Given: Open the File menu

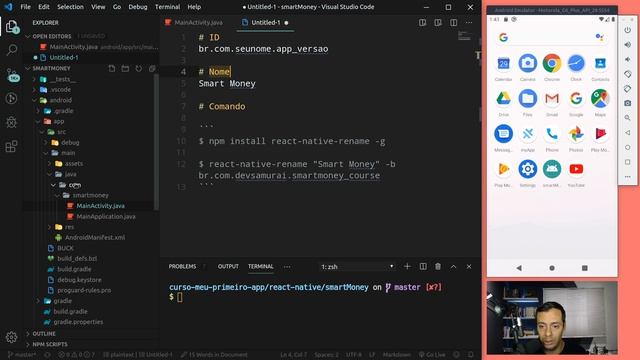Looking at the screenshot, I should point(25,7).
